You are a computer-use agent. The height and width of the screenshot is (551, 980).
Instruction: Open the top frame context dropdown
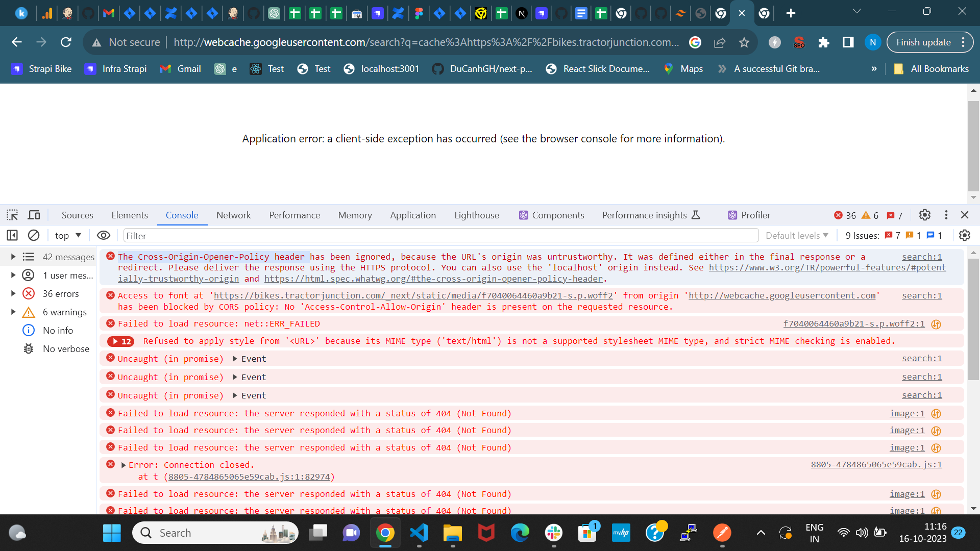[67, 235]
